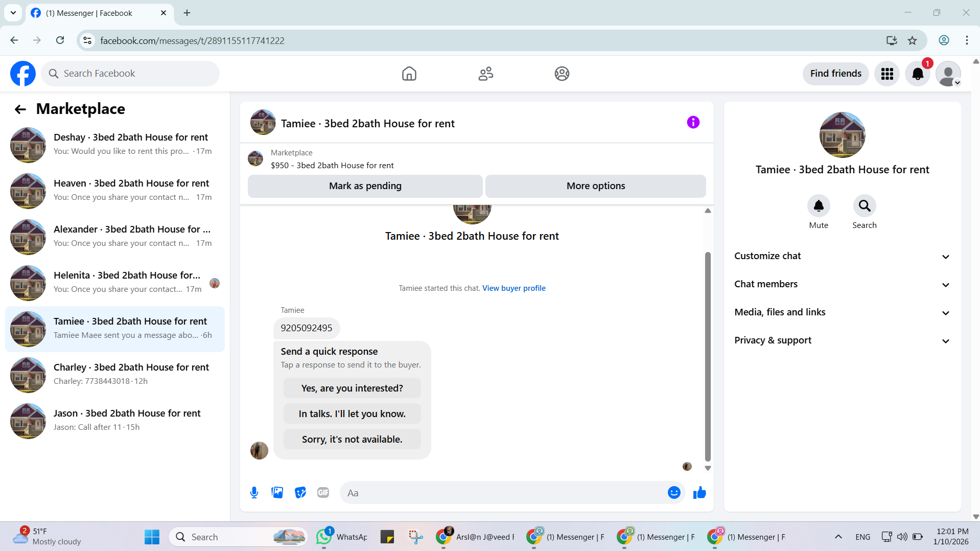The image size is (980, 551).
Task: Click large listing thumbnail in right panel
Action: point(842,135)
